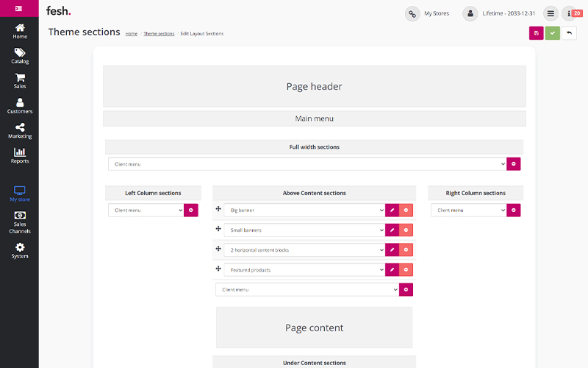Screen dimensions: 588x368
Task: Open the Right Column sections dropdown
Action: tap(469, 210)
